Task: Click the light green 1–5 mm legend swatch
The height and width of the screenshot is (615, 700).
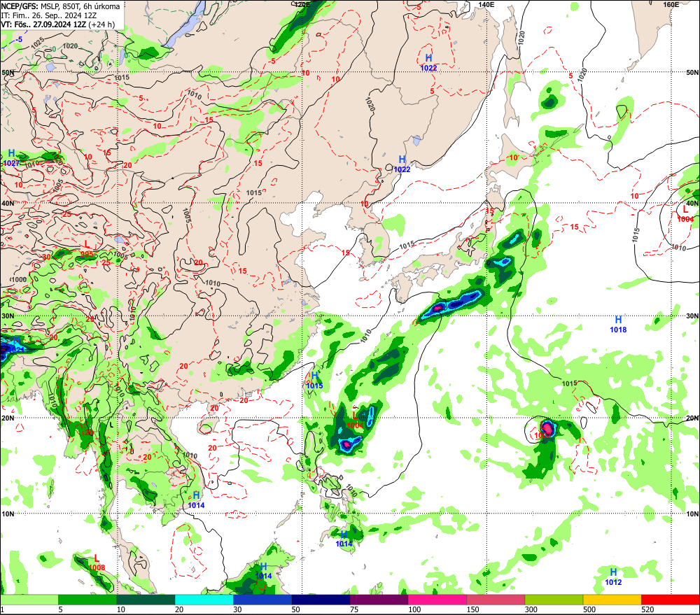Action: [29, 600]
